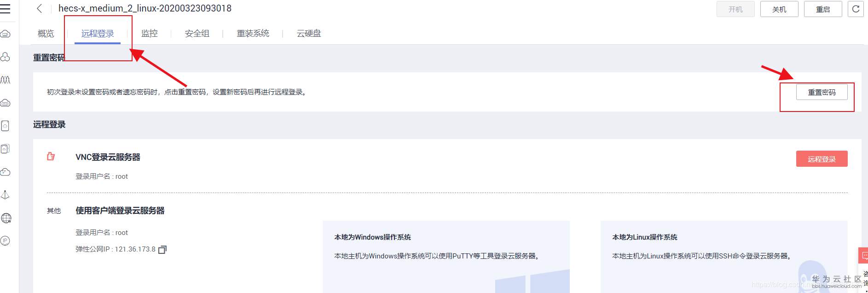Screen dimensions: 868x293
Task: Open the IP sidebar icon
Action: [x=6, y=240]
